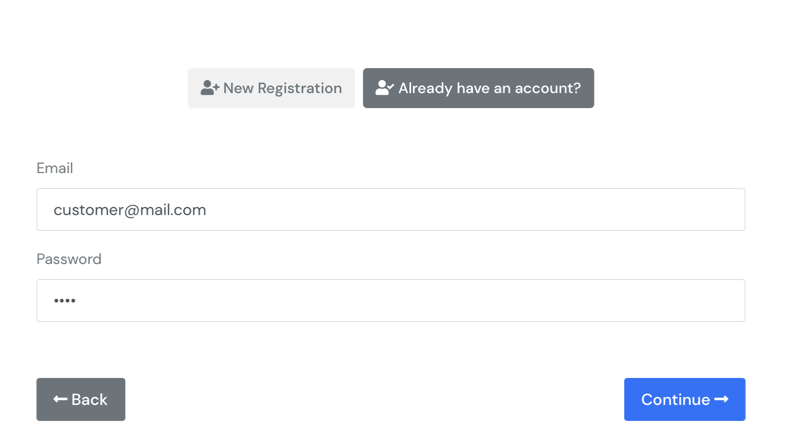Click the user-check icon on account tab
Viewport: 791px width, 444px height.
click(385, 88)
